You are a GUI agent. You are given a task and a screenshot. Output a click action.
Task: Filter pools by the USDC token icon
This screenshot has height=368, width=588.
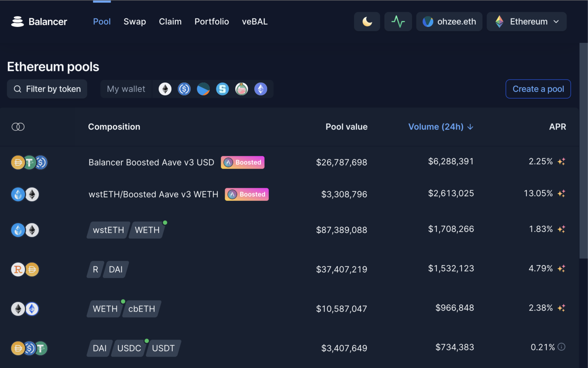(184, 89)
